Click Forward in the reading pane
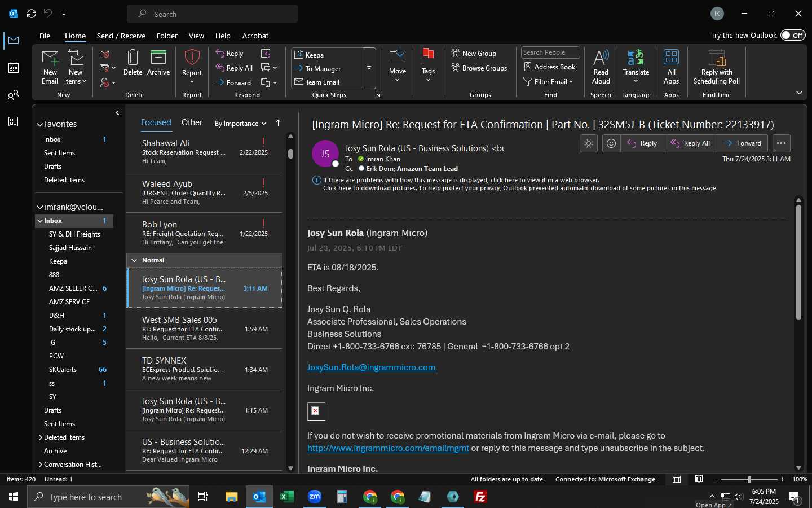 click(x=743, y=143)
